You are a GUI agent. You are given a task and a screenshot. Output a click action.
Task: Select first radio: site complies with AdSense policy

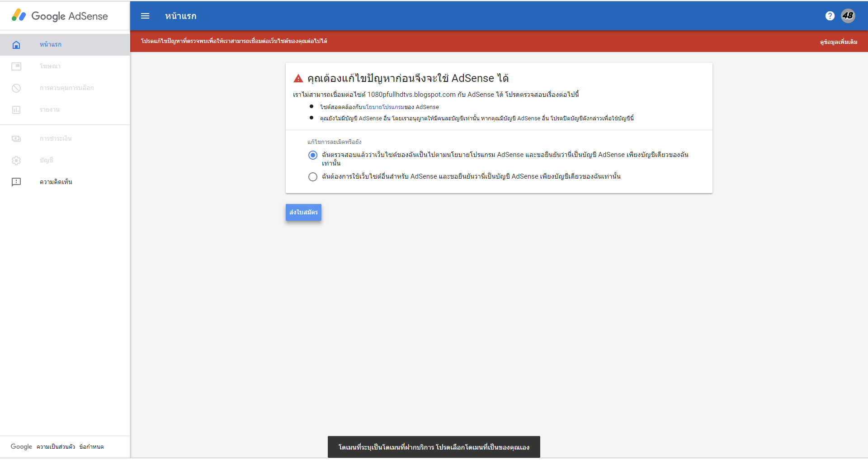tap(313, 155)
